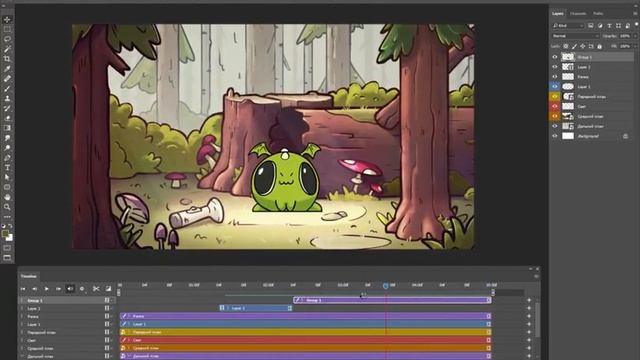The width and height of the screenshot is (640, 360).
Task: Expand Layer 2 track in timeline
Action: [x=22, y=309]
